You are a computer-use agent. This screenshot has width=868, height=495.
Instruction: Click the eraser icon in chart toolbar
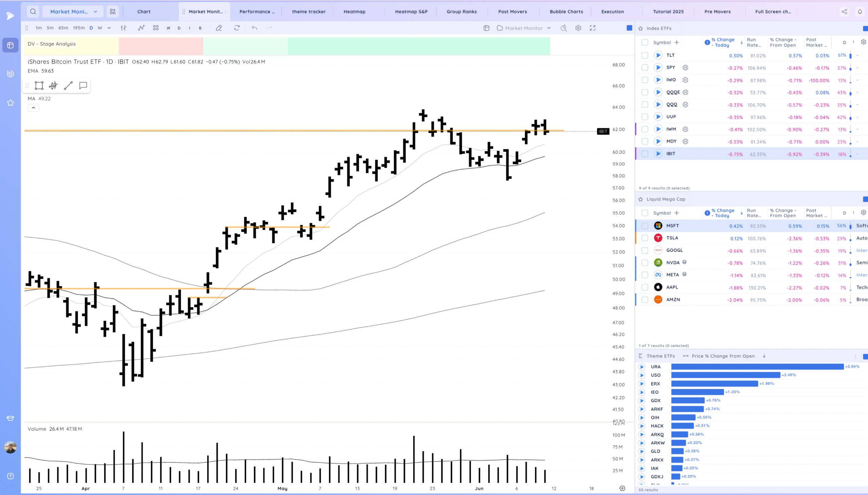(219, 28)
